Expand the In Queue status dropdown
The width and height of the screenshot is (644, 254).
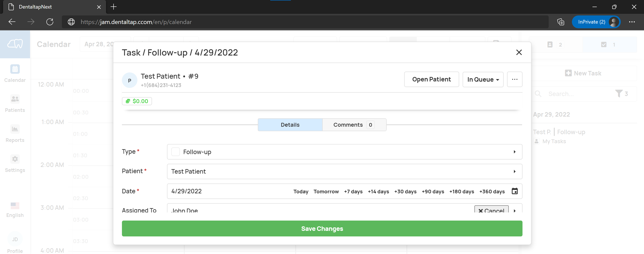coord(483,79)
